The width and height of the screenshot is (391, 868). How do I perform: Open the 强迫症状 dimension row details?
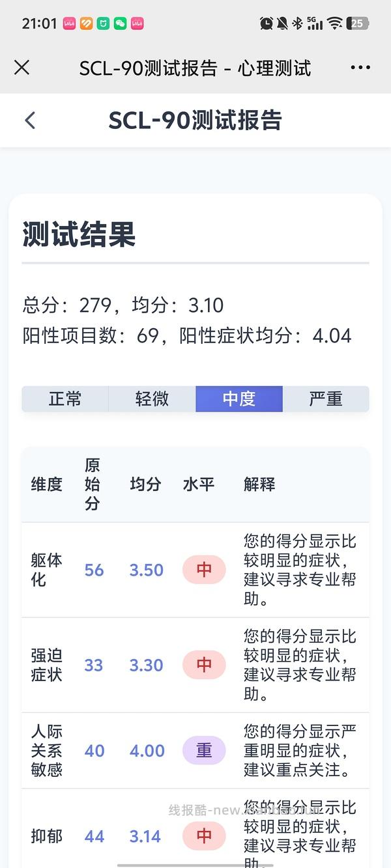(x=46, y=665)
